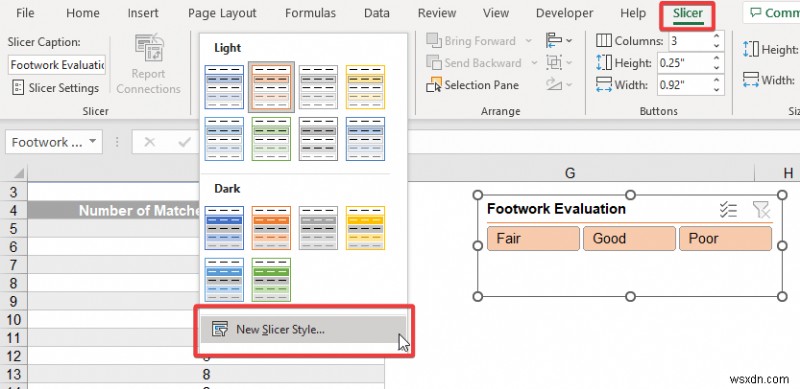Apply the dark blue slicer style
The width and height of the screenshot is (800, 389).
coord(224,228)
